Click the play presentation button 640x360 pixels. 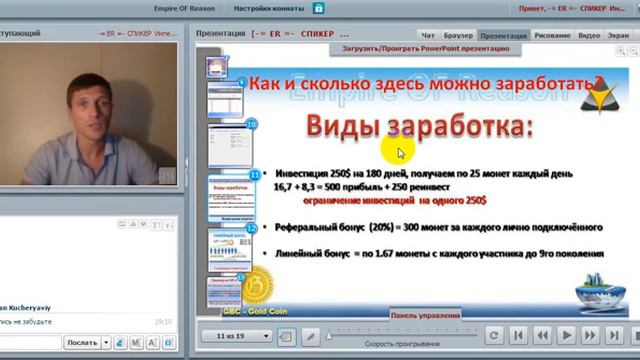[566, 336]
